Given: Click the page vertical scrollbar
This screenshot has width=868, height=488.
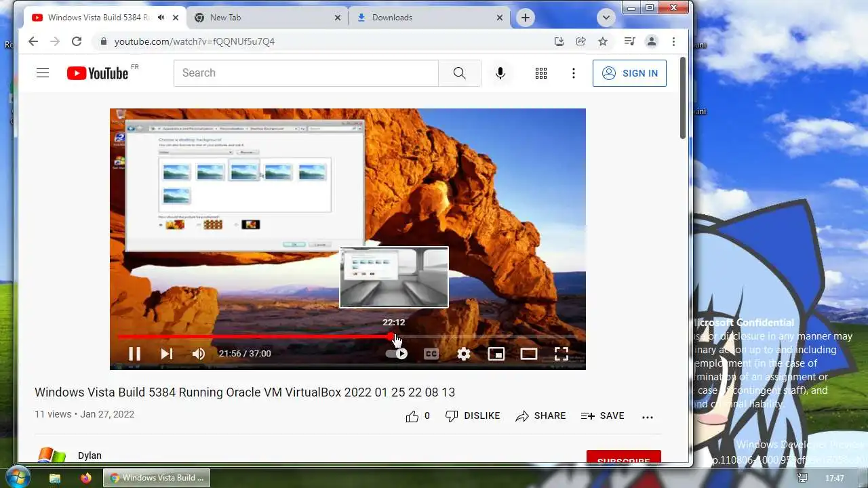Looking at the screenshot, I should pos(683,98).
